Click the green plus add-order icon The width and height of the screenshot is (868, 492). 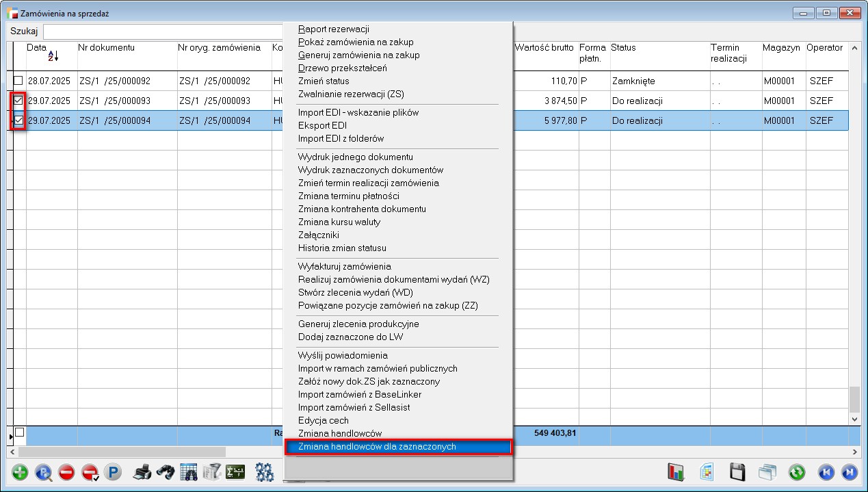coord(20,472)
